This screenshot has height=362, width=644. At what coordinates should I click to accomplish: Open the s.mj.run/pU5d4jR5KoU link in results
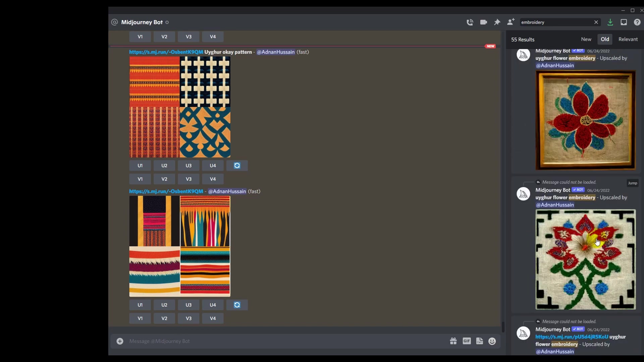(x=572, y=337)
